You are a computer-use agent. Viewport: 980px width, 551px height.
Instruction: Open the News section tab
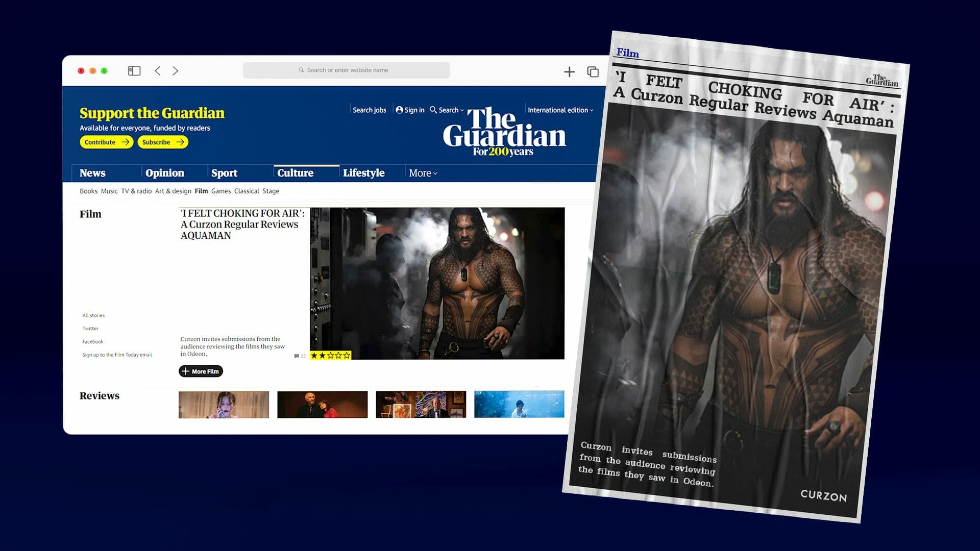[92, 173]
